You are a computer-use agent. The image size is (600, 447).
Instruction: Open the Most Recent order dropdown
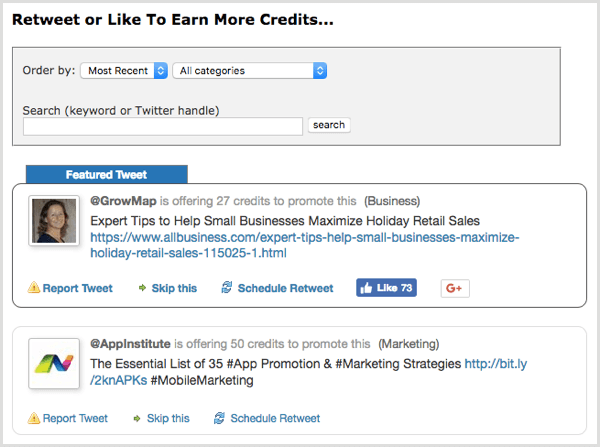coord(126,71)
